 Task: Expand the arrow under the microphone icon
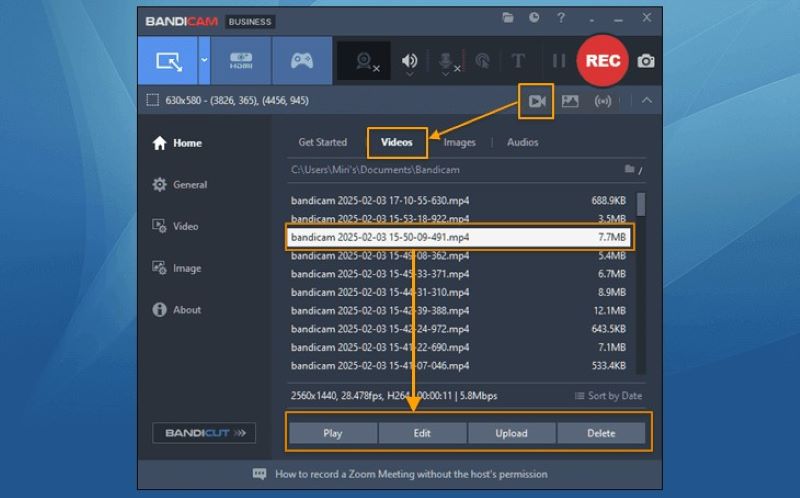coord(445,74)
